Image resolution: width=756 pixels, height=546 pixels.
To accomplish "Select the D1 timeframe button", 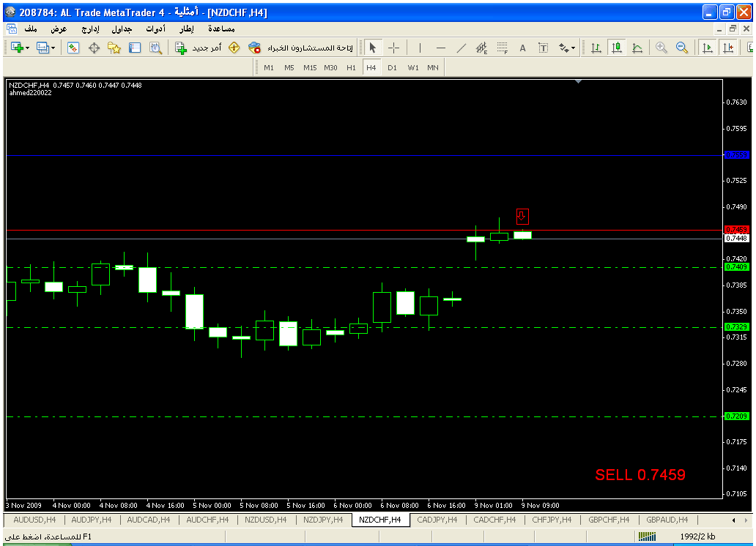I will pyautogui.click(x=392, y=67).
